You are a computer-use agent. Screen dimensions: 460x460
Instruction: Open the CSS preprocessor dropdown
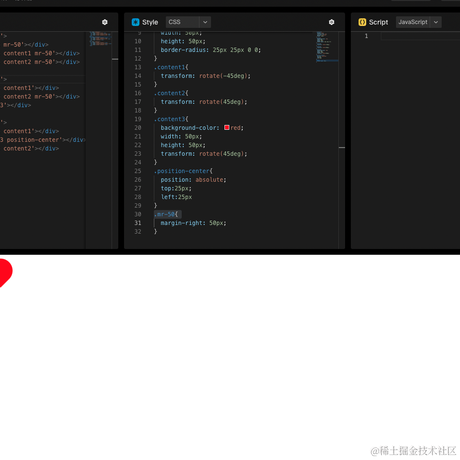coord(188,22)
